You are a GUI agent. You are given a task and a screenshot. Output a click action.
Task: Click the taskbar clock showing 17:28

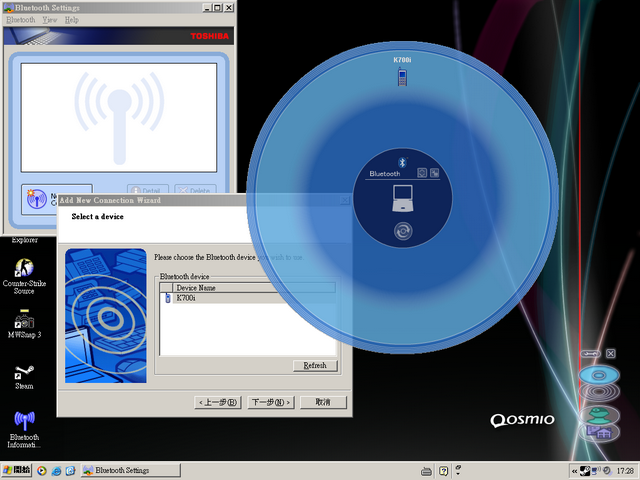click(x=625, y=471)
